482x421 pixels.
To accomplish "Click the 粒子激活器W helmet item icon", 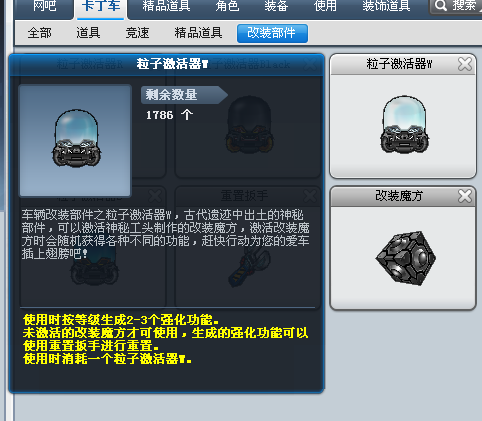I will coord(404,125).
